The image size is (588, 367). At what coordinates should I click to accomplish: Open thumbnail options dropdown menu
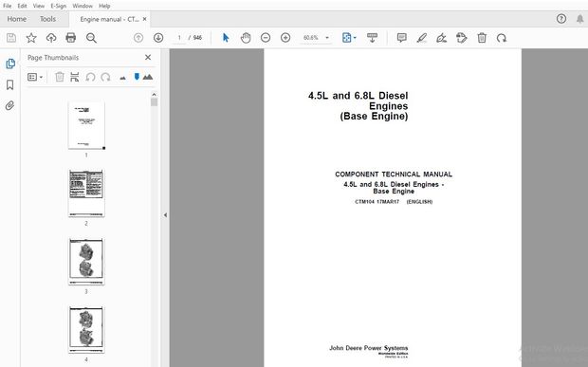(35, 77)
